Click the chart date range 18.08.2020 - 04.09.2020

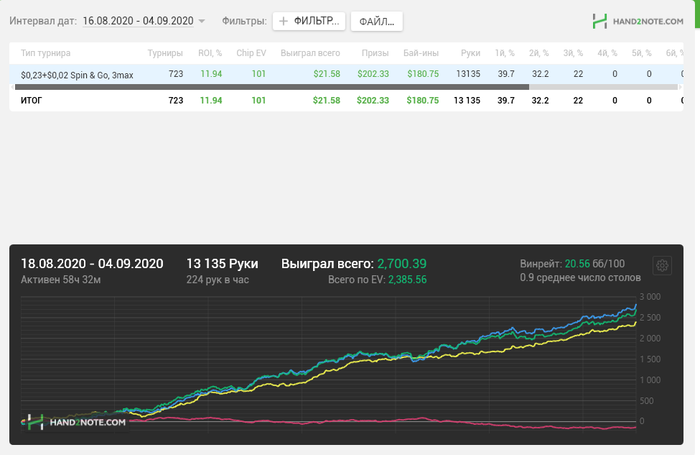(x=92, y=263)
